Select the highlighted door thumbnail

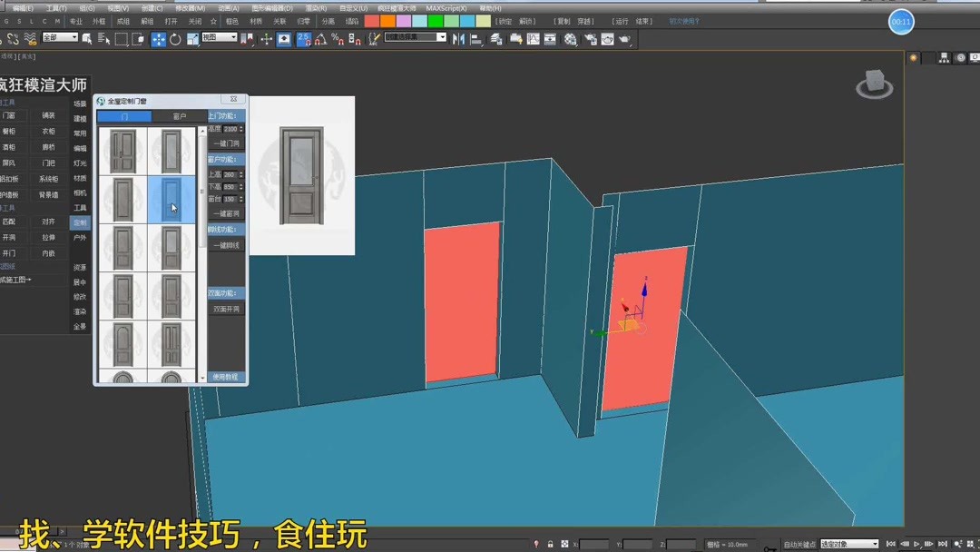(171, 198)
